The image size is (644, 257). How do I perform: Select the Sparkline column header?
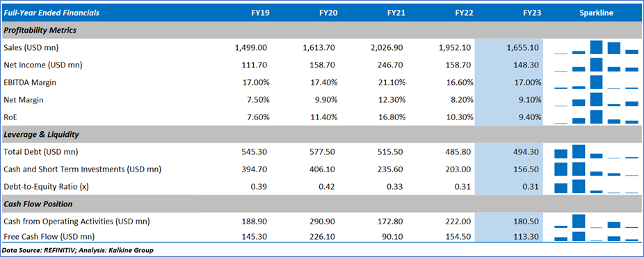coord(596,13)
